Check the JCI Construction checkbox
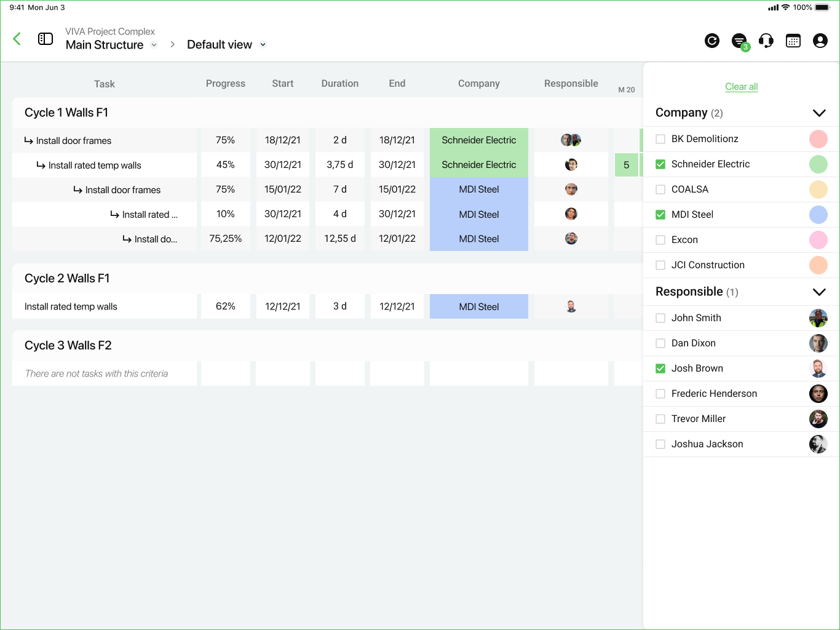Viewport: 840px width, 630px height. click(x=660, y=265)
